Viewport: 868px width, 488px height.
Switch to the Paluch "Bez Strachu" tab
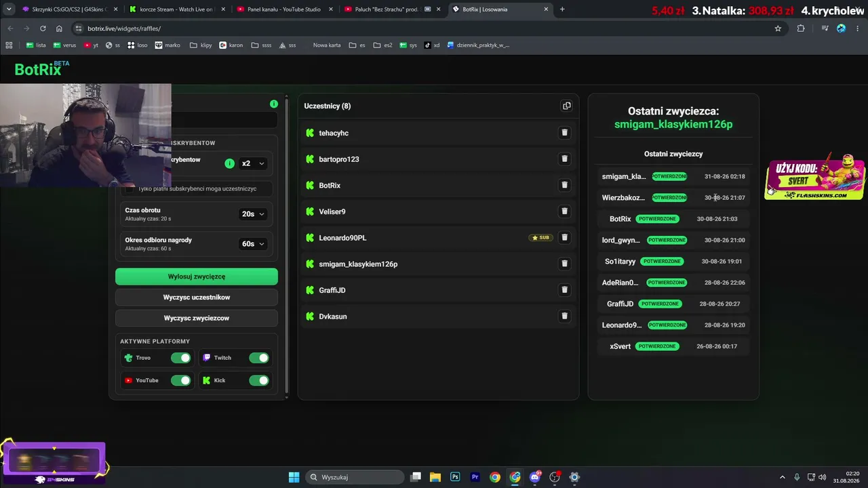pyautogui.click(x=392, y=9)
